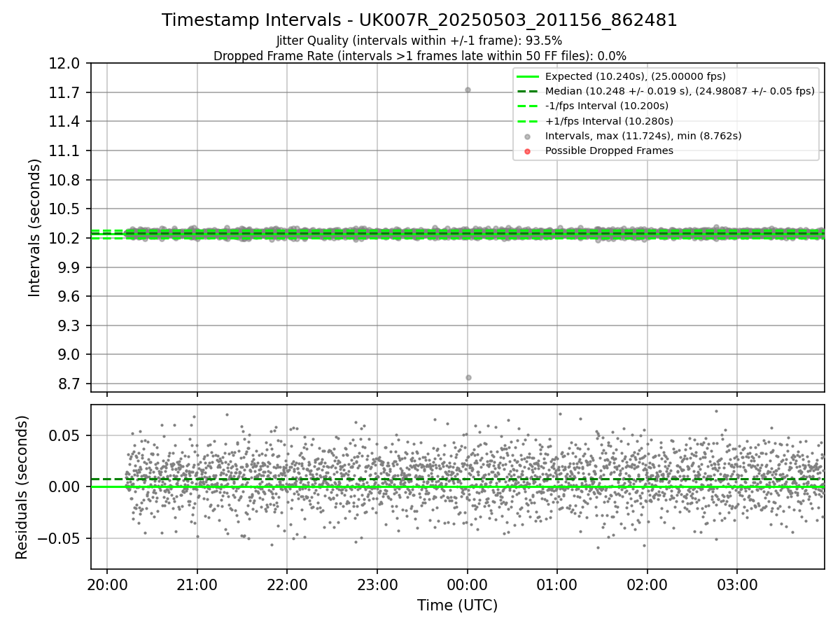Click the Residuals (seconds) y-axis label
This screenshot has height=630, width=840.
pos(22,487)
